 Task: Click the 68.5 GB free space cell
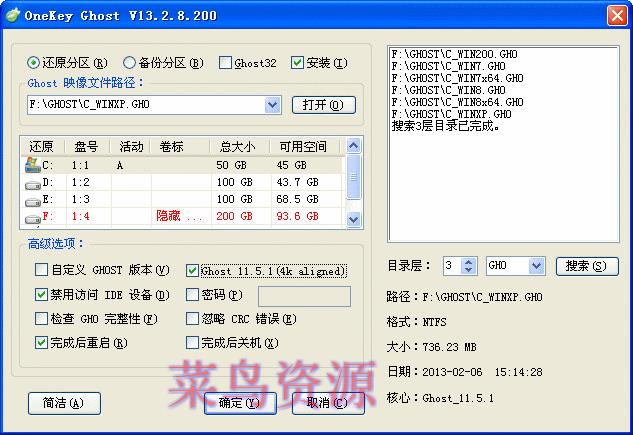[x=298, y=199]
